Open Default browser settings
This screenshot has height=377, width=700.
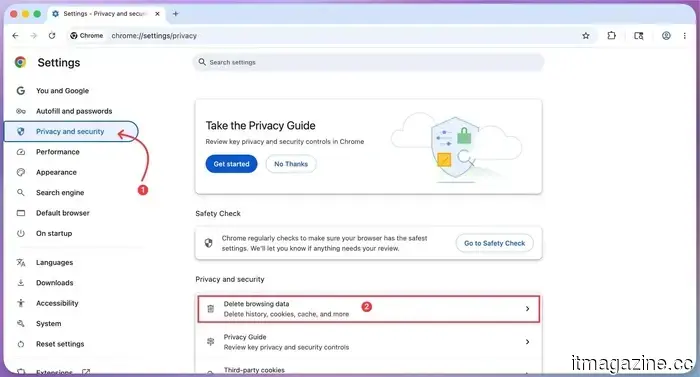click(62, 213)
